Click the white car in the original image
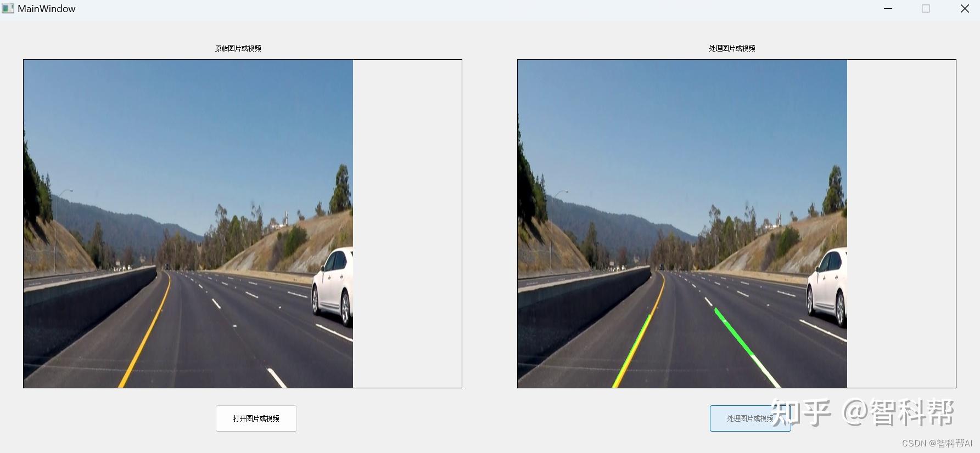 333,286
